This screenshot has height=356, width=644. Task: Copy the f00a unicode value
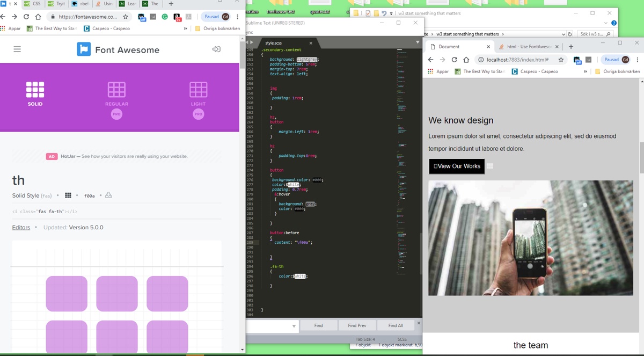(x=90, y=196)
